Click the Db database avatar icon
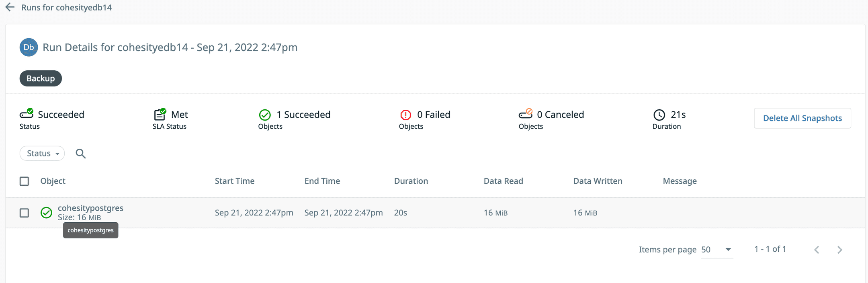The width and height of the screenshot is (868, 283). coord(29,47)
